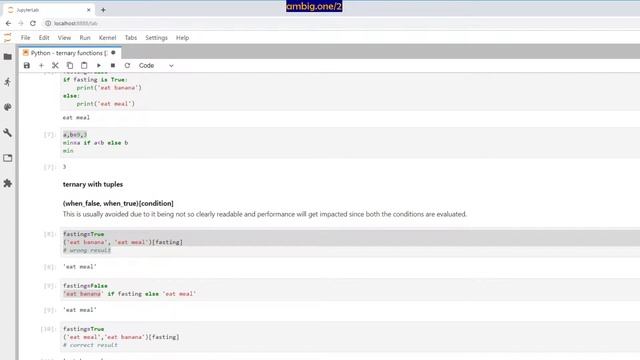Screen dimensions: 640x360
Task: Click the 'eat meal' output of cell 9
Action: 80,310
